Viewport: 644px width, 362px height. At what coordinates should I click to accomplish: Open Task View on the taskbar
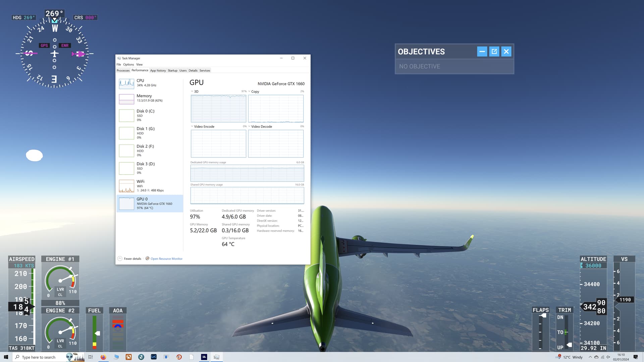point(90,357)
